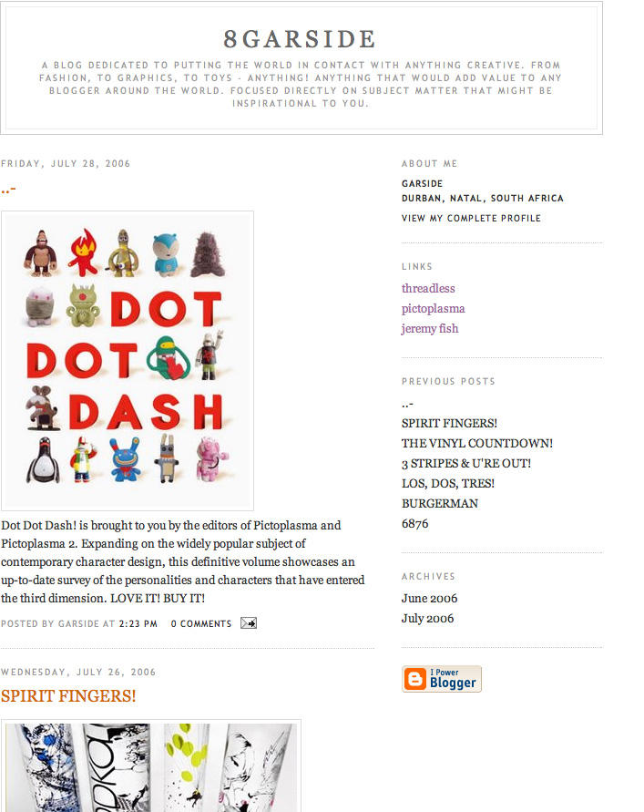Screen dimensions: 644x812
Task: Open the BURGERMAN previous post
Action: pos(440,503)
